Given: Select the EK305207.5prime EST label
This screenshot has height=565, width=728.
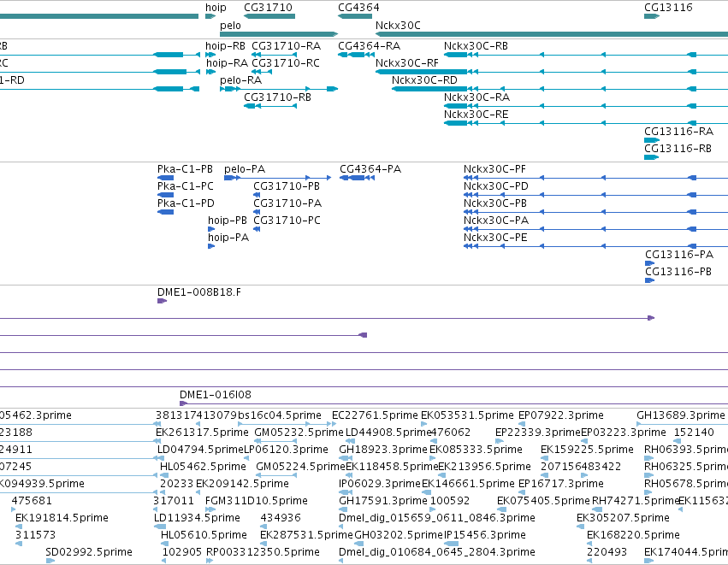Looking at the screenshot, I should coord(623,518).
